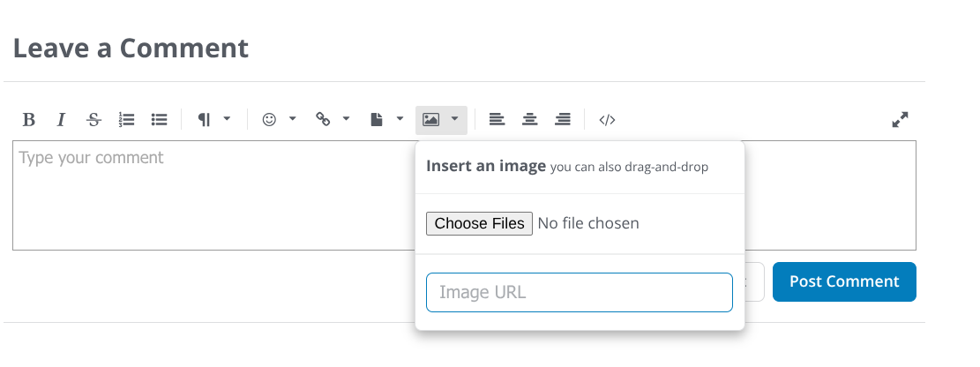Submit with the Post Comment button
This screenshot has width=980, height=367.
click(844, 282)
